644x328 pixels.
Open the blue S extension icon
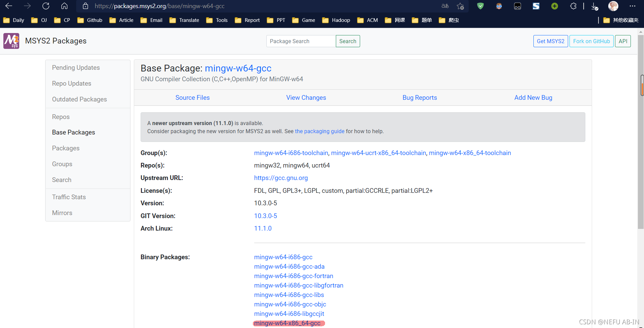pos(536,6)
